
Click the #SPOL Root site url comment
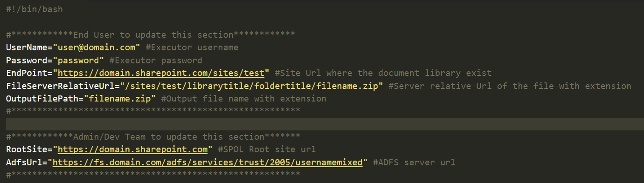(267, 149)
